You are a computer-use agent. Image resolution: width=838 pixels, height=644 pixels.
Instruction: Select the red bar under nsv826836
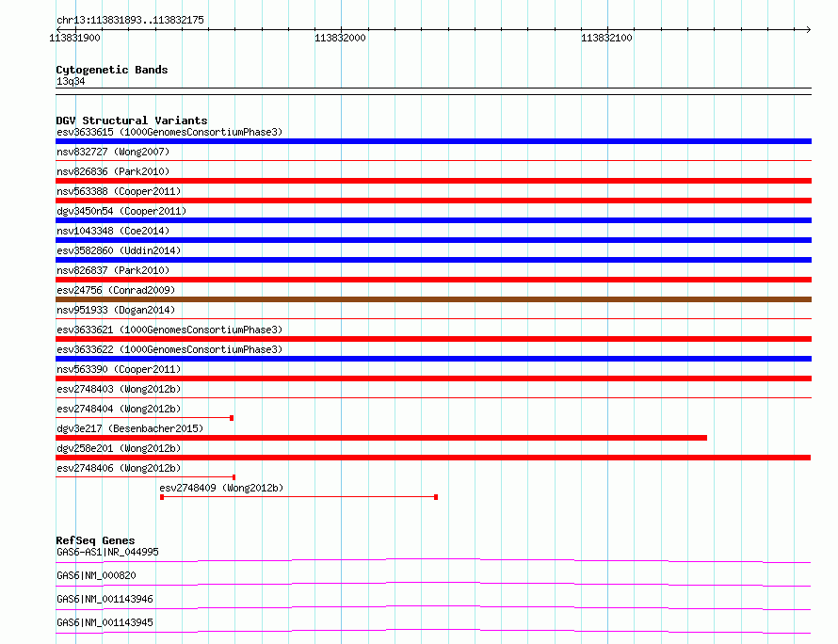[x=433, y=181]
